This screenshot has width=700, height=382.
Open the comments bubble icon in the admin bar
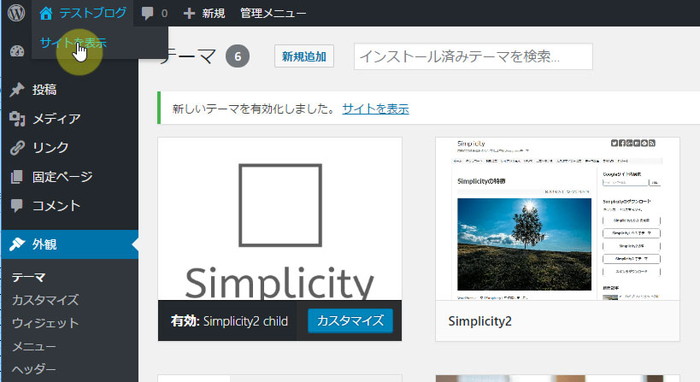click(147, 13)
